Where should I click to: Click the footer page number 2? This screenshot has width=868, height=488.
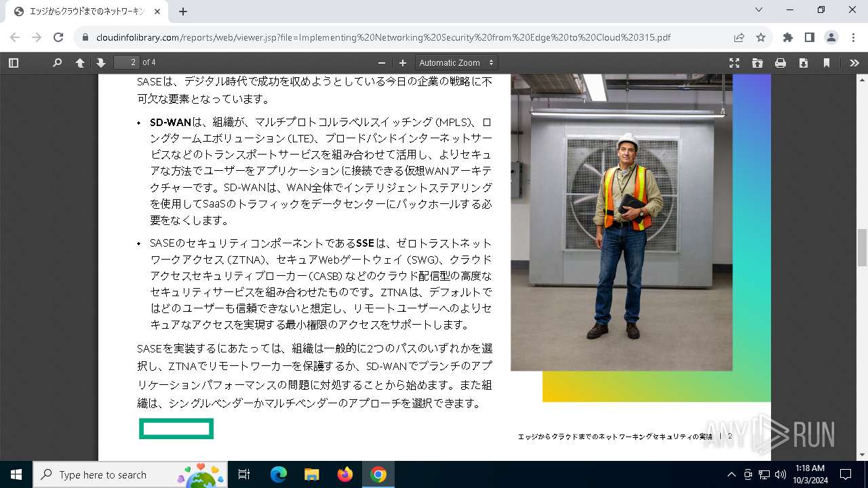730,436
